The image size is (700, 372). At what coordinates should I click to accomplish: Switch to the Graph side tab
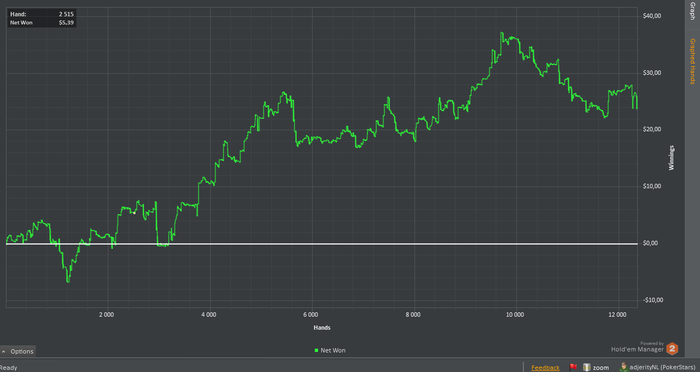pos(692,11)
